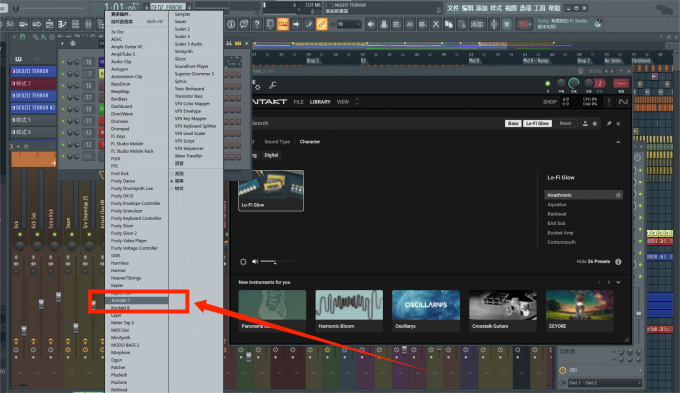680x393 pixels.
Task: Click the scissors cut toolbar icon
Action: [x=436, y=24]
